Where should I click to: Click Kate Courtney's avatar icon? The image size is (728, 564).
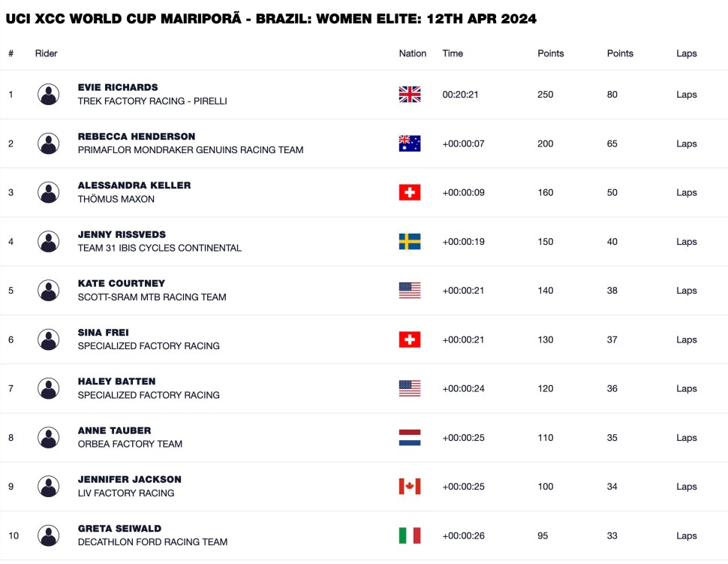[x=49, y=291]
